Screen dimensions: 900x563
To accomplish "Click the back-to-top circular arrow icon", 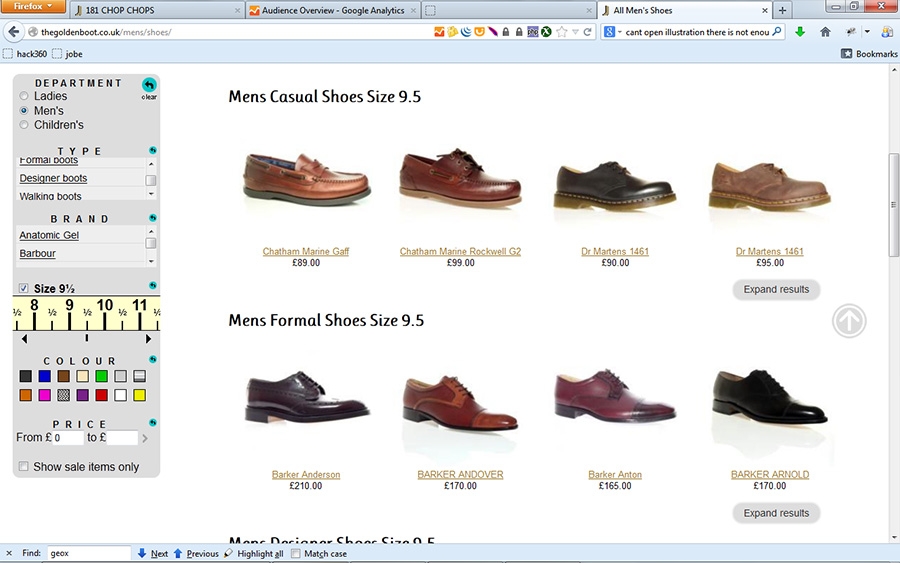I will 849,321.
